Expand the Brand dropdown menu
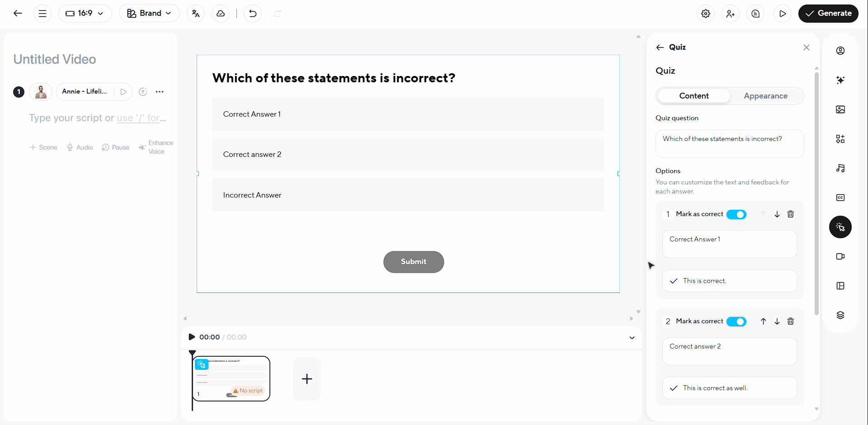The image size is (868, 425). click(x=149, y=14)
